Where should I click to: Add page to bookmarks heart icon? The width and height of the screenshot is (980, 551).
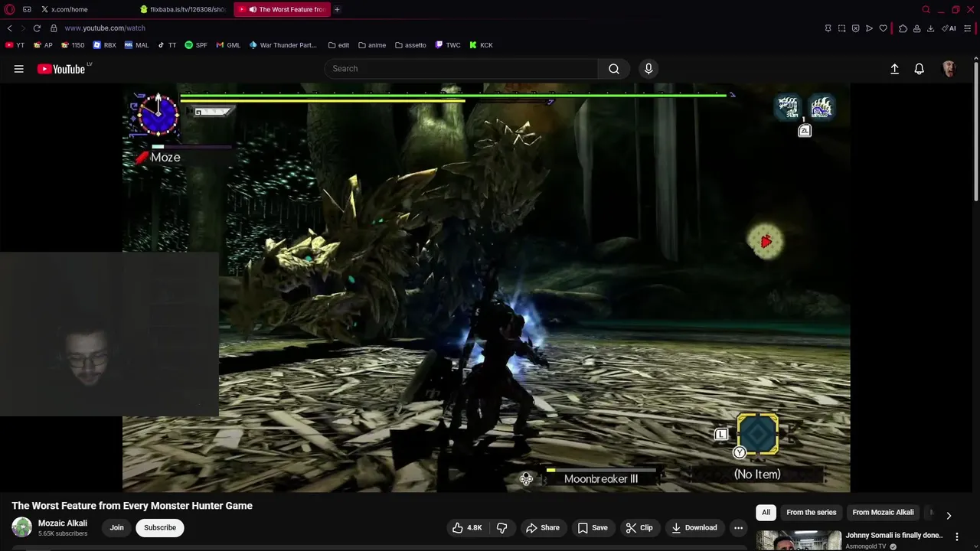(x=883, y=28)
